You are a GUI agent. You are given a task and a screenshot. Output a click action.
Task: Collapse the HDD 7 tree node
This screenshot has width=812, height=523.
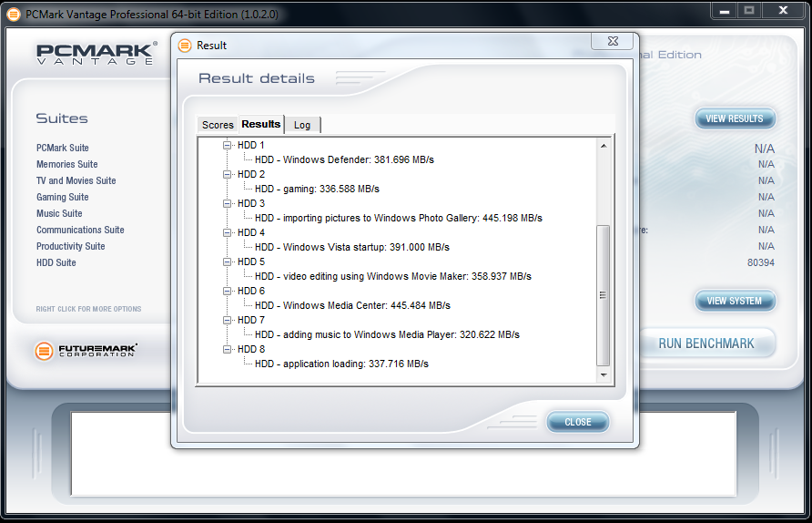click(227, 321)
